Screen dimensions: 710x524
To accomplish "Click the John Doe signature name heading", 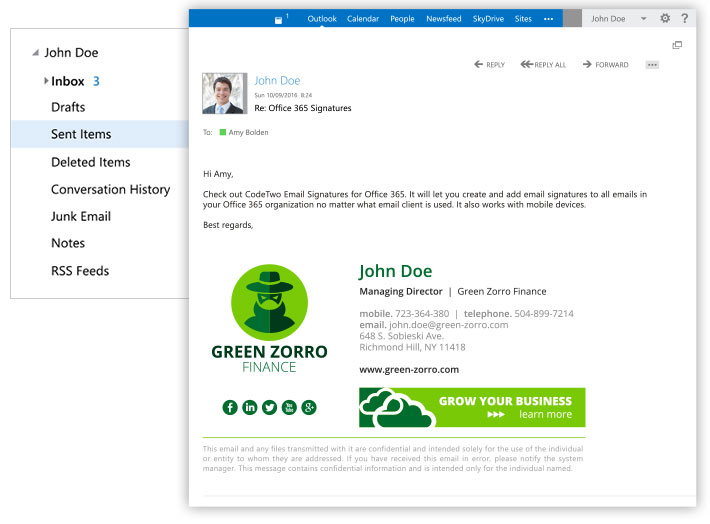I will pyautogui.click(x=395, y=271).
